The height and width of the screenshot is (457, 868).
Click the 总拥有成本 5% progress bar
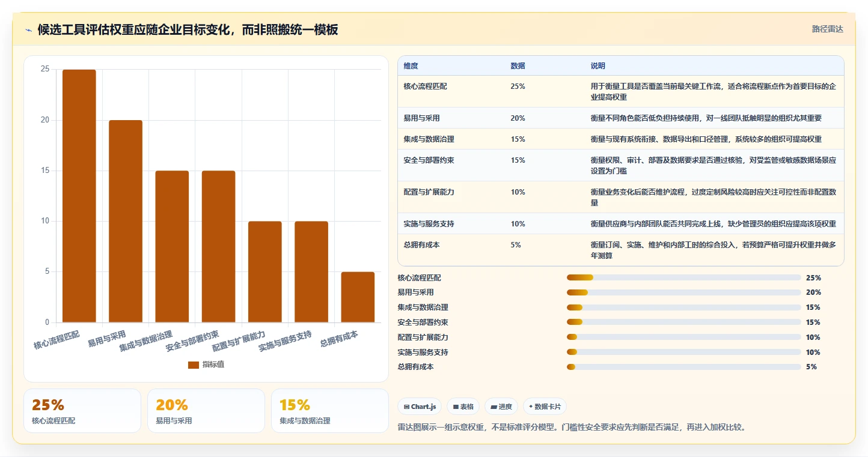click(x=684, y=367)
